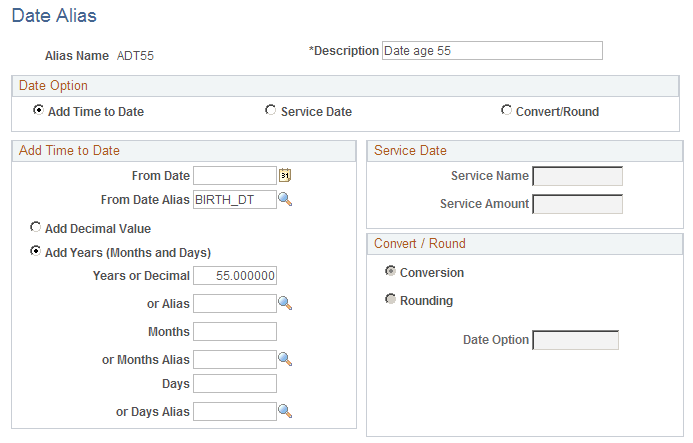The image size is (693, 443).
Task: Select the Conversion radio button
Action: click(390, 272)
